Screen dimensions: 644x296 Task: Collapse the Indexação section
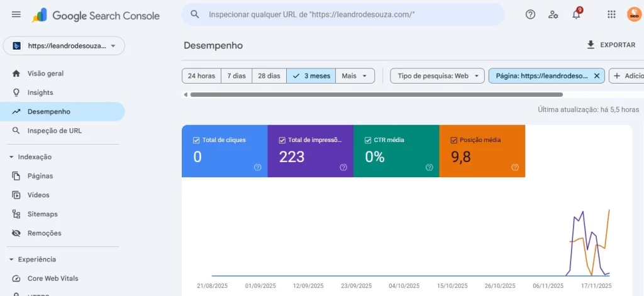(11, 157)
